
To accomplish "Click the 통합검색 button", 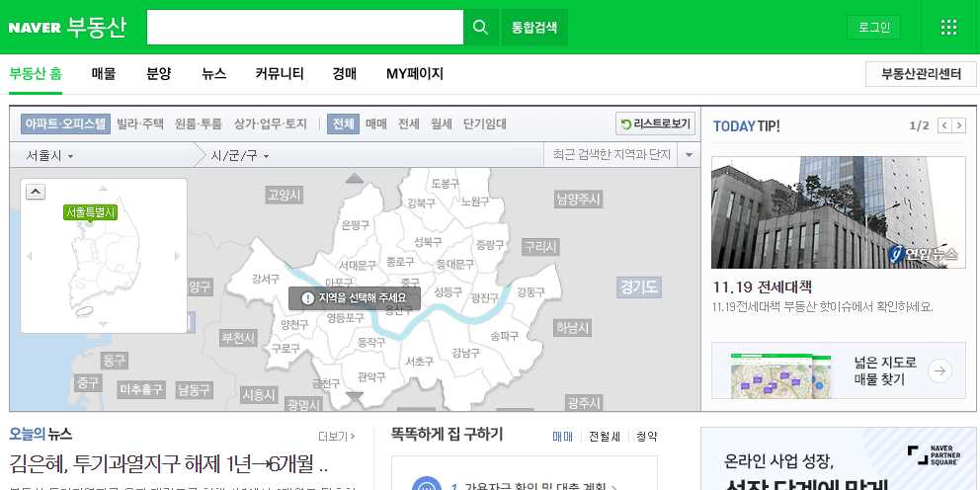I will [x=534, y=28].
